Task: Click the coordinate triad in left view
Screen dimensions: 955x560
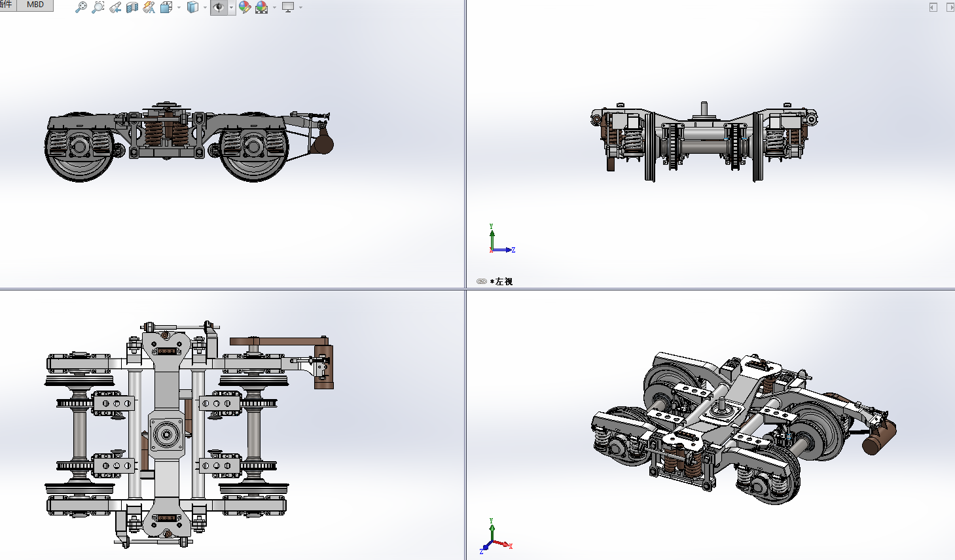Action: (x=501, y=239)
